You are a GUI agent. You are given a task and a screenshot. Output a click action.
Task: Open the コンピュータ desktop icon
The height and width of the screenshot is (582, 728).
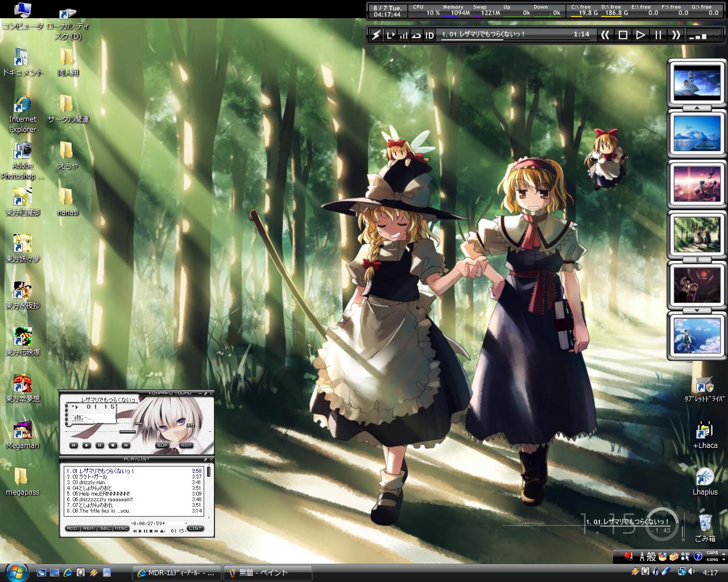(x=22, y=16)
